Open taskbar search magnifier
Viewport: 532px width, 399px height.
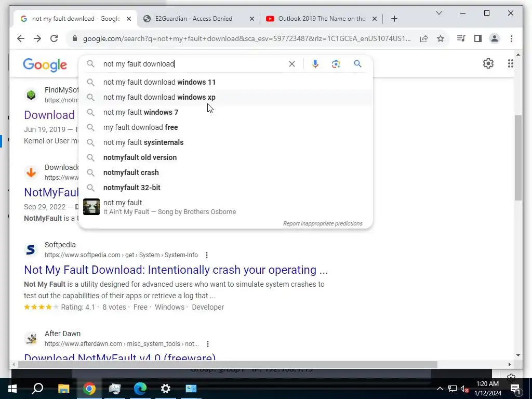tap(37, 389)
